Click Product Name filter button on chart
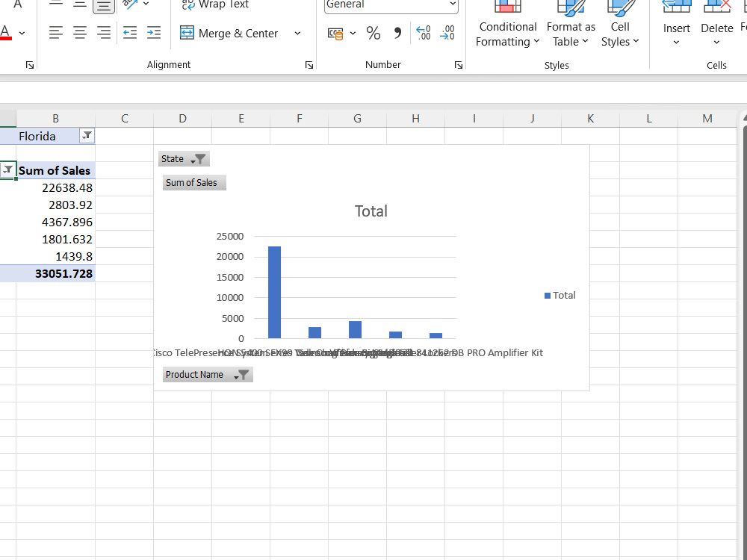747x560 pixels. click(x=208, y=375)
